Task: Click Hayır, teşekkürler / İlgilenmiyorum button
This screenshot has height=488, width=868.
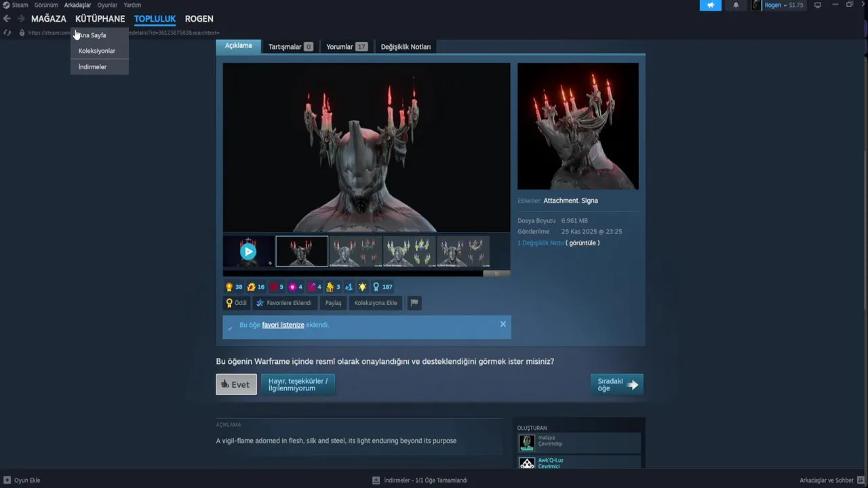Action: point(298,384)
